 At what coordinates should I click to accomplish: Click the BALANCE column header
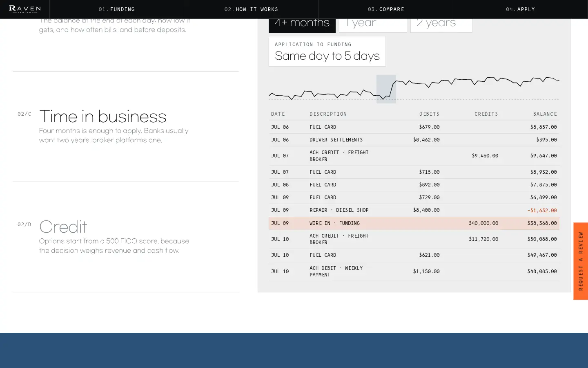tap(545, 114)
